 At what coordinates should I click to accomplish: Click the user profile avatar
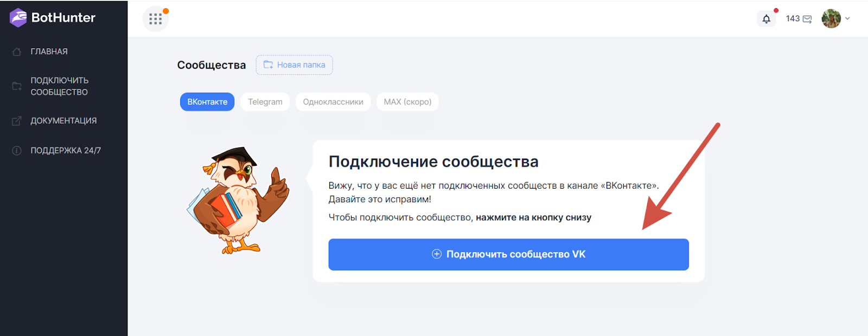tap(831, 19)
